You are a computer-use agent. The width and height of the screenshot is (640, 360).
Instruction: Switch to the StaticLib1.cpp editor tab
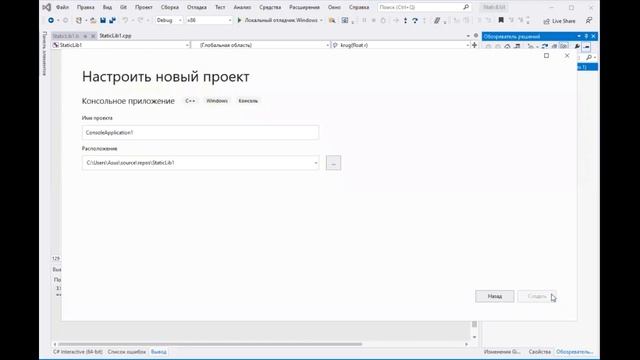pos(116,36)
